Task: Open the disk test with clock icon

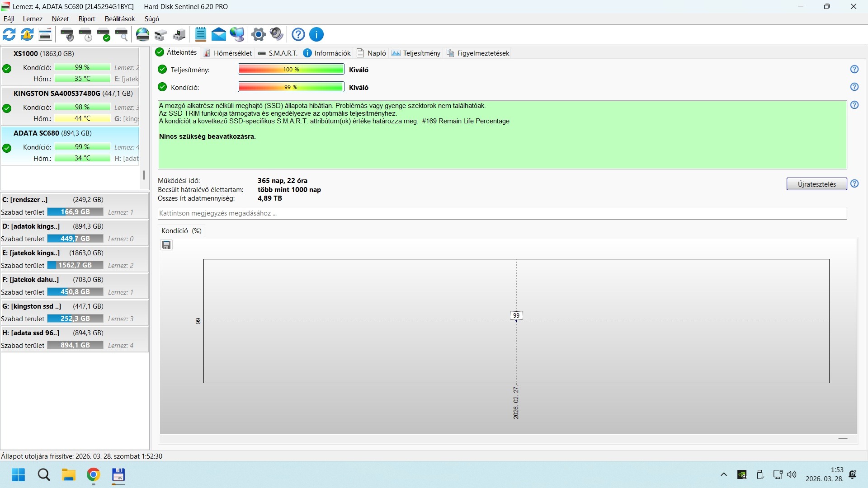Action: [x=85, y=34]
